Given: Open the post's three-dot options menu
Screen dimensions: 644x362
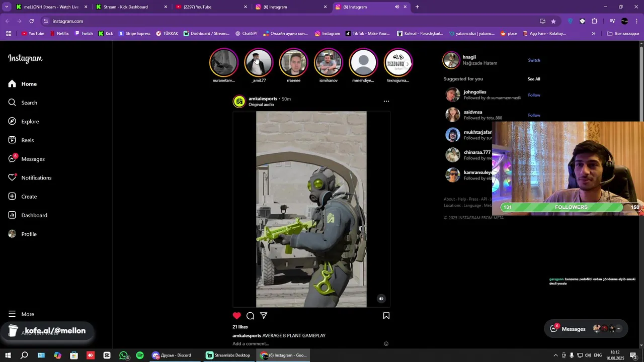Looking at the screenshot, I should (x=386, y=101).
